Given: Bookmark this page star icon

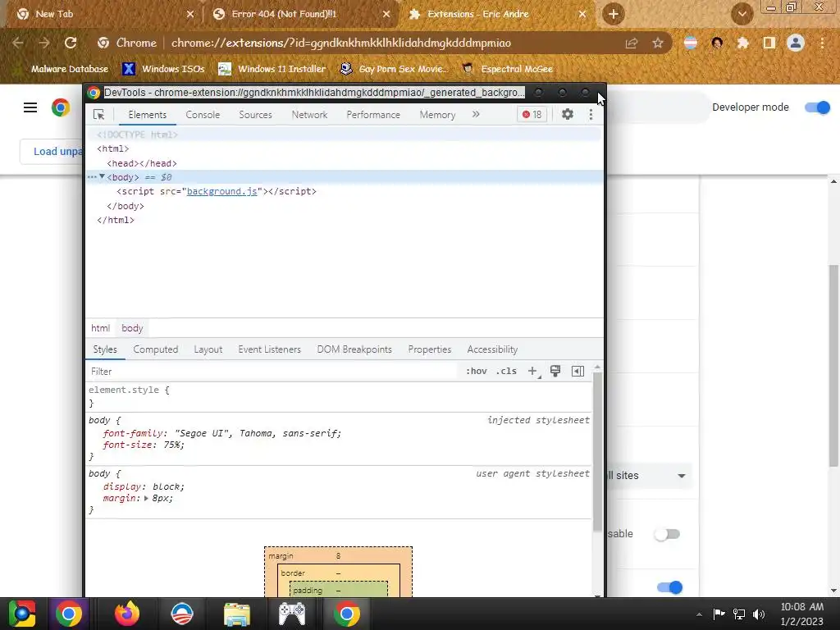Looking at the screenshot, I should tap(658, 43).
